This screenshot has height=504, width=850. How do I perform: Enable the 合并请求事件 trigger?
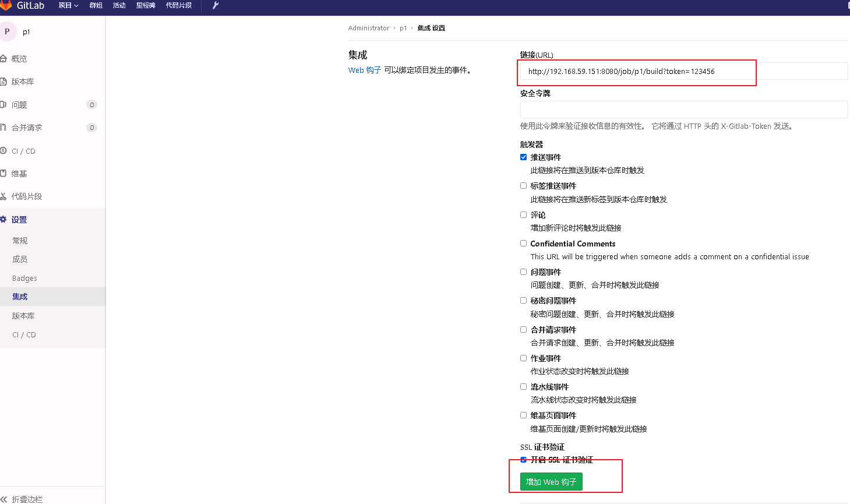tap(523, 329)
